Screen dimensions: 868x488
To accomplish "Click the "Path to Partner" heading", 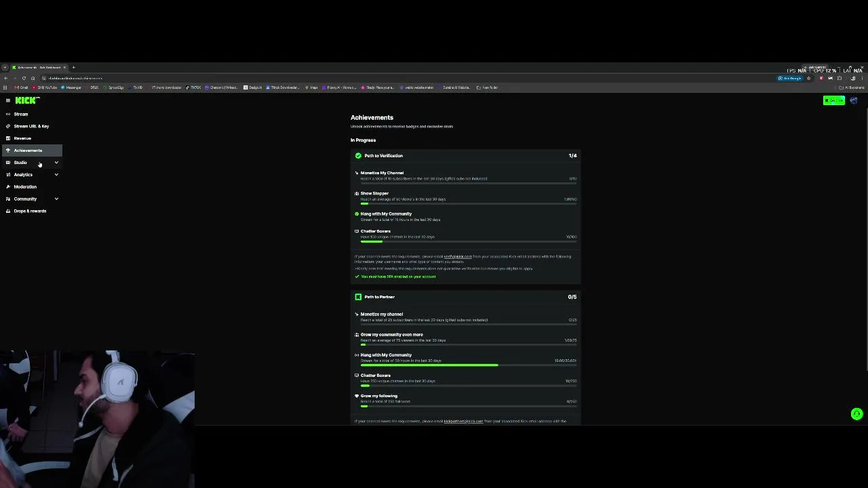I will (380, 297).
